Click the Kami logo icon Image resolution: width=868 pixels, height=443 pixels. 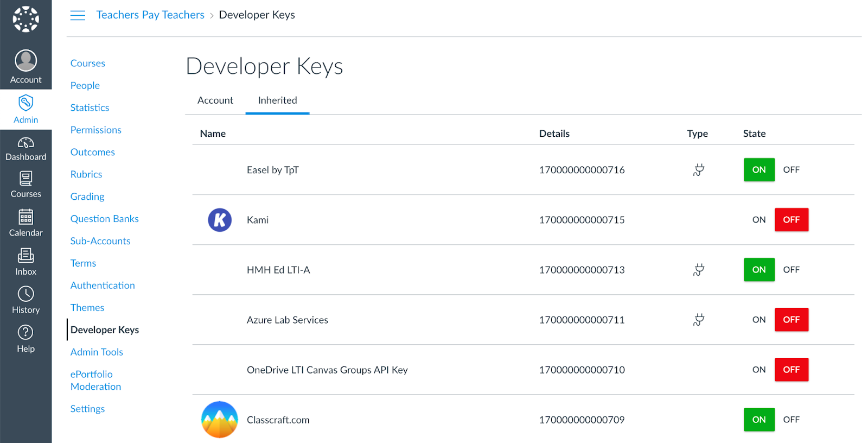(220, 220)
